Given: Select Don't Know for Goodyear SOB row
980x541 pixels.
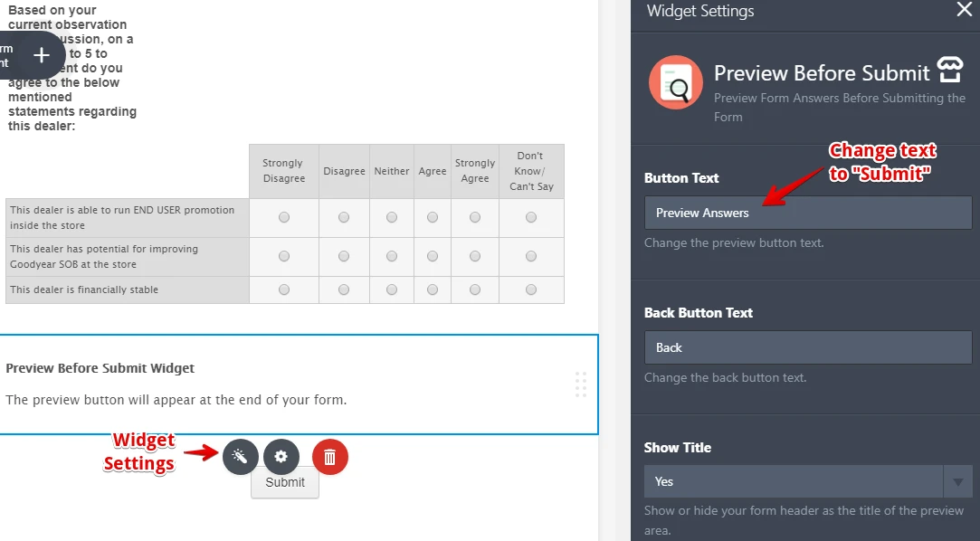Looking at the screenshot, I should tap(531, 256).
